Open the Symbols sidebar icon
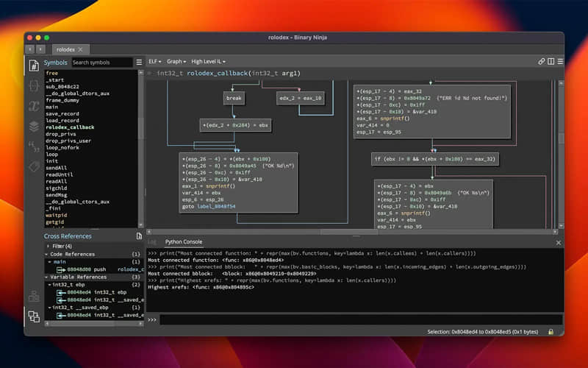Screen dimensions: 588x368 pyautogui.click(x=34, y=66)
